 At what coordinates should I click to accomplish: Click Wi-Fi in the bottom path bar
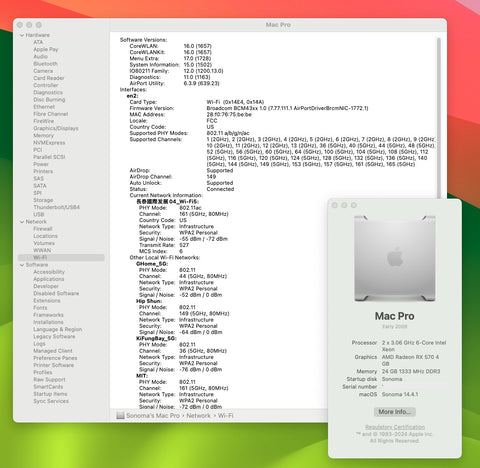tap(226, 416)
